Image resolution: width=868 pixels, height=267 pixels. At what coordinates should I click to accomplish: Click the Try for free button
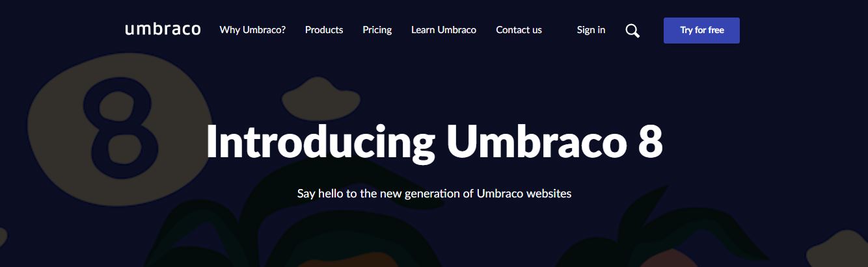pyautogui.click(x=701, y=31)
